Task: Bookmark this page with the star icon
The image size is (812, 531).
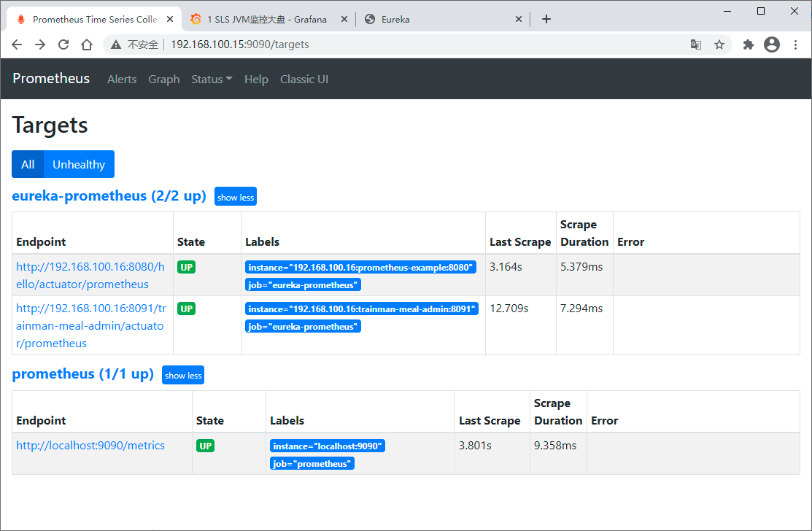Action: pos(719,44)
